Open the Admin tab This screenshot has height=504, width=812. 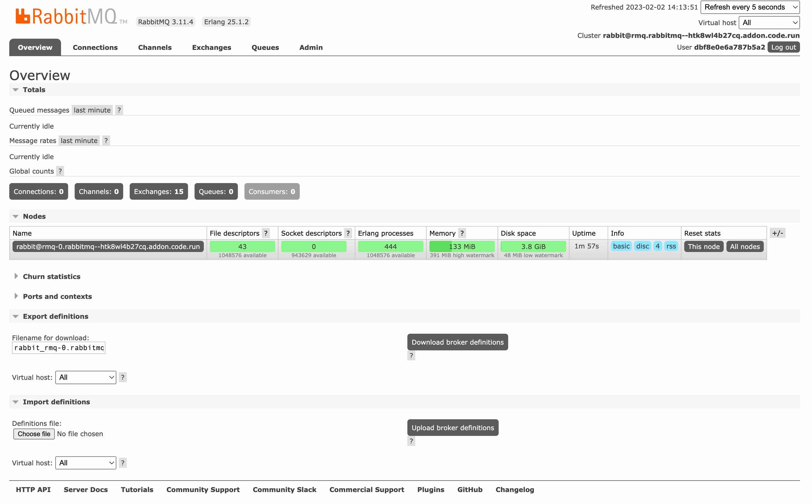point(311,47)
